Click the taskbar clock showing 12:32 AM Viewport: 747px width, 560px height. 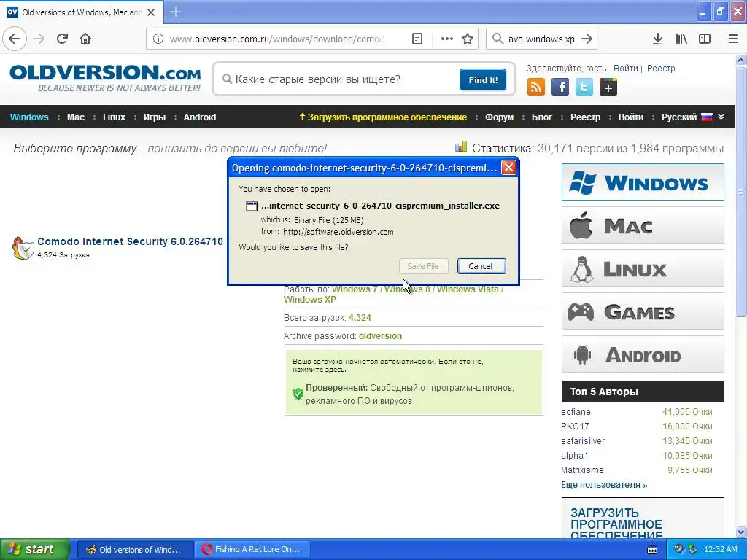click(720, 549)
